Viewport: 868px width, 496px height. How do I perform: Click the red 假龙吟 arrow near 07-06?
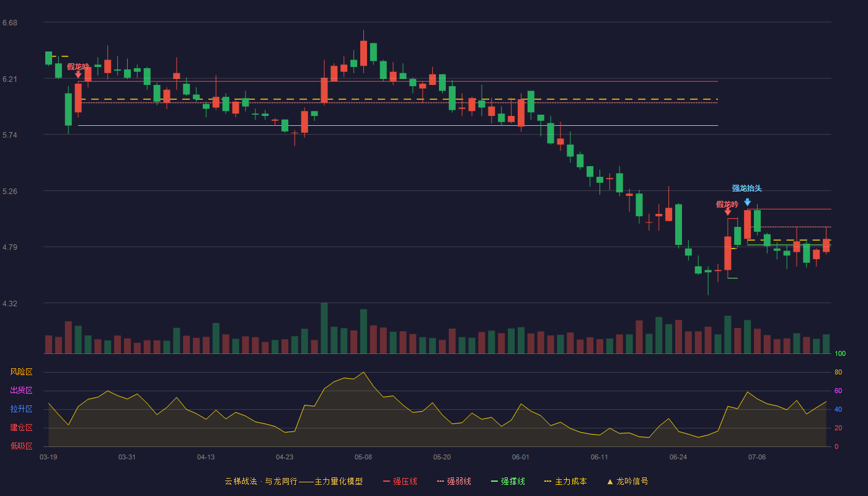point(727,212)
